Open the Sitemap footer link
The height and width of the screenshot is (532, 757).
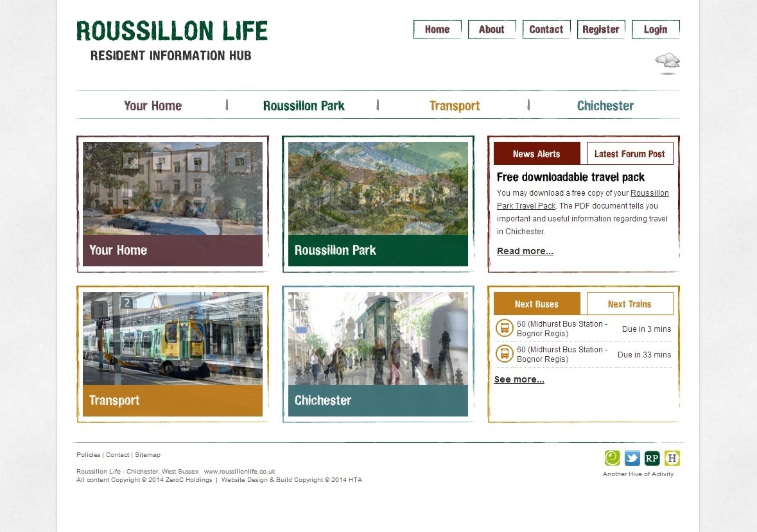pyautogui.click(x=148, y=455)
